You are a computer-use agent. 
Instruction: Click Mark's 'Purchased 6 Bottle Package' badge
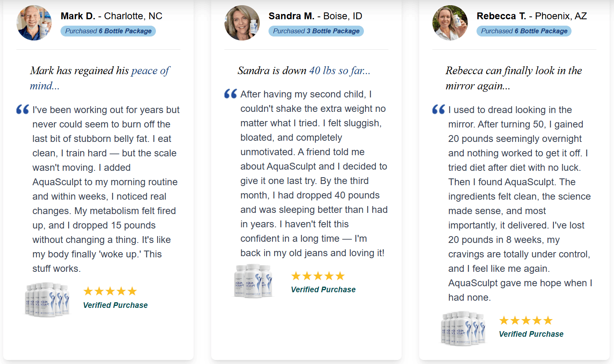coord(108,31)
